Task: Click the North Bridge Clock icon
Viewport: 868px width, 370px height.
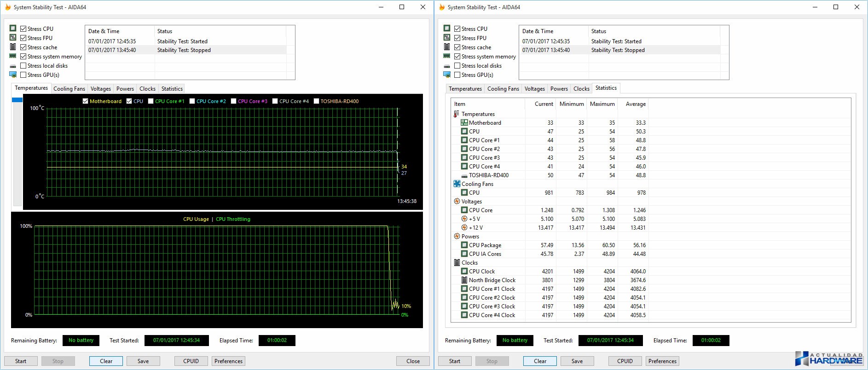Action: [464, 280]
